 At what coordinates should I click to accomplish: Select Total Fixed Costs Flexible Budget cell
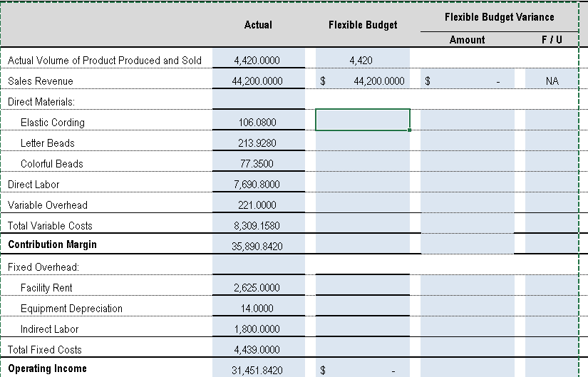point(363,347)
